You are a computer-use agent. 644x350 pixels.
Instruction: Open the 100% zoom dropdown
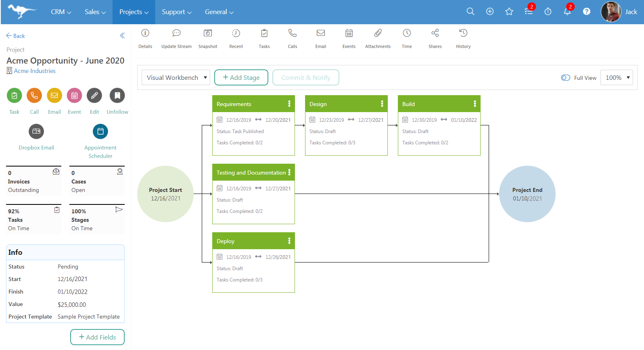tap(617, 77)
